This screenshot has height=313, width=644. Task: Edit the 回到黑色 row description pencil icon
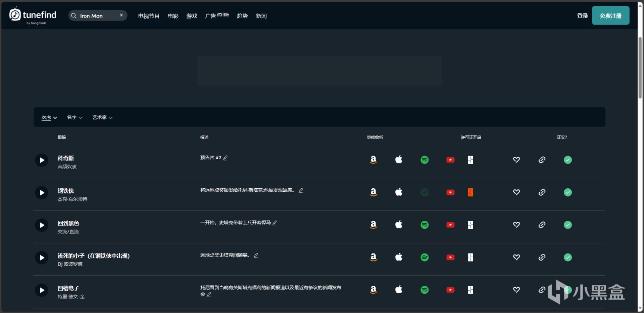click(x=275, y=223)
